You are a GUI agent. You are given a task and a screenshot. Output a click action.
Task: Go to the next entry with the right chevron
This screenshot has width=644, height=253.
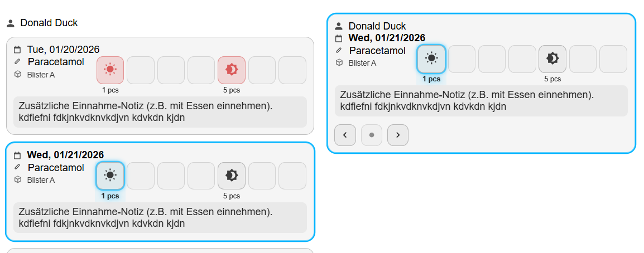coord(397,135)
